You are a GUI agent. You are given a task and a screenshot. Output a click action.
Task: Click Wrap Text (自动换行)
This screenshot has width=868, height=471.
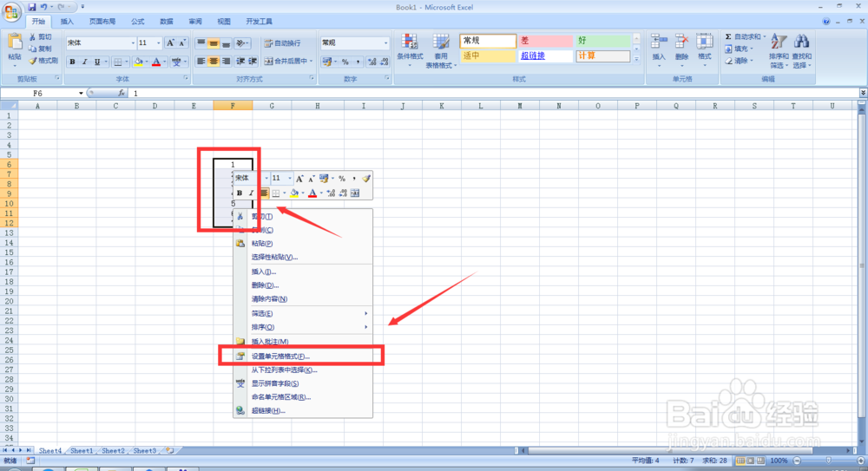(282, 43)
